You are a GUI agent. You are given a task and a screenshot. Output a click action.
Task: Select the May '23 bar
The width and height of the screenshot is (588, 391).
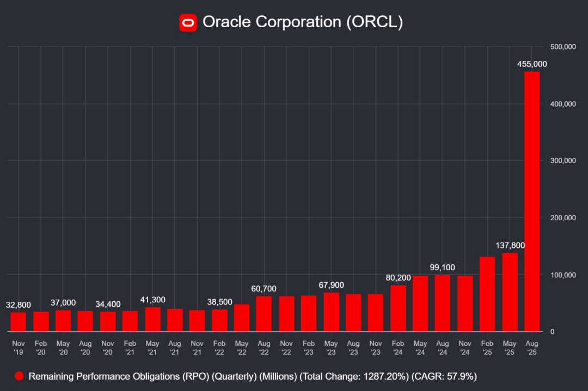[331, 312]
